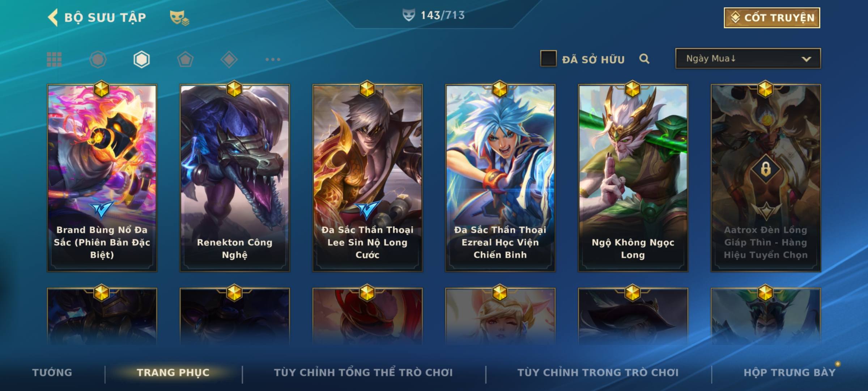868x391 pixels.
Task: Open locked Aatrox Đèn Lồng Giáp Thìn skin
Action: click(x=766, y=178)
